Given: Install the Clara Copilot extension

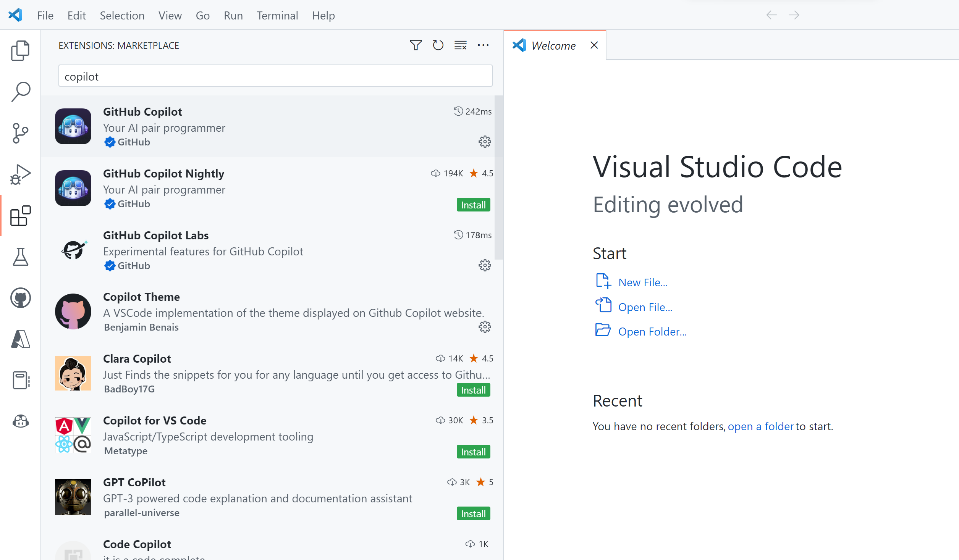Looking at the screenshot, I should click(473, 390).
